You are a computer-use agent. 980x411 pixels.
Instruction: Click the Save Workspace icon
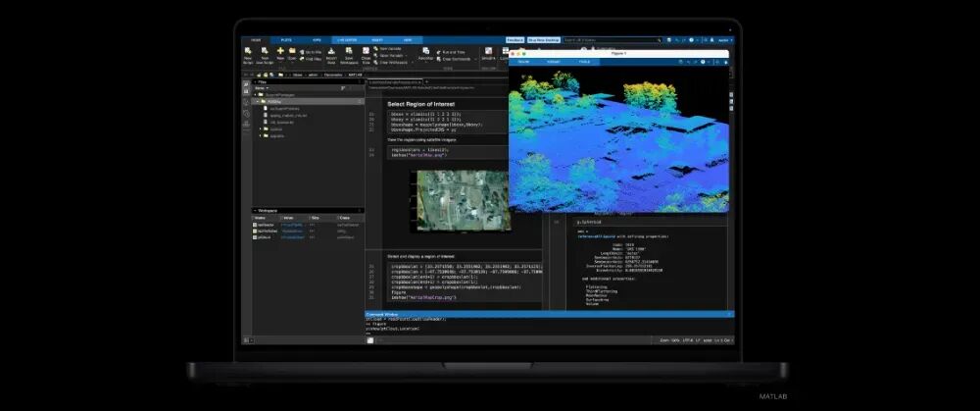349,53
